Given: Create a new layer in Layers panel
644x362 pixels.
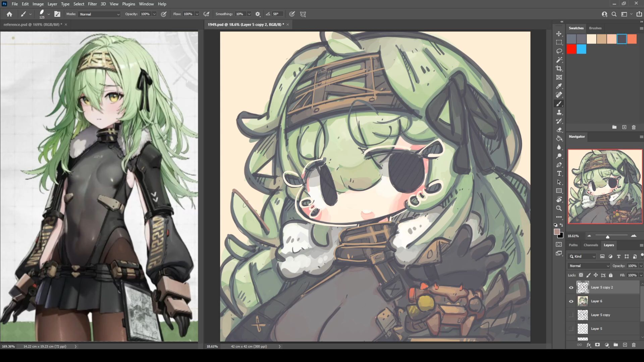Looking at the screenshot, I should [x=625, y=345].
